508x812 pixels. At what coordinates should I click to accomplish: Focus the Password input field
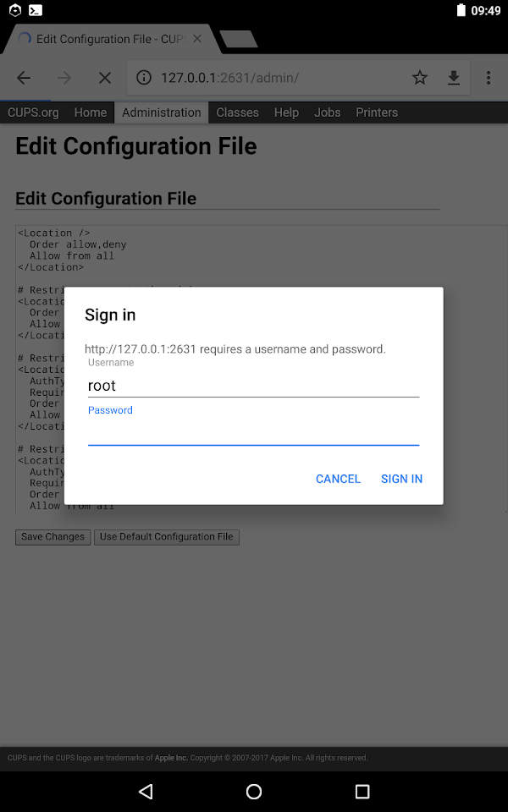[253, 432]
